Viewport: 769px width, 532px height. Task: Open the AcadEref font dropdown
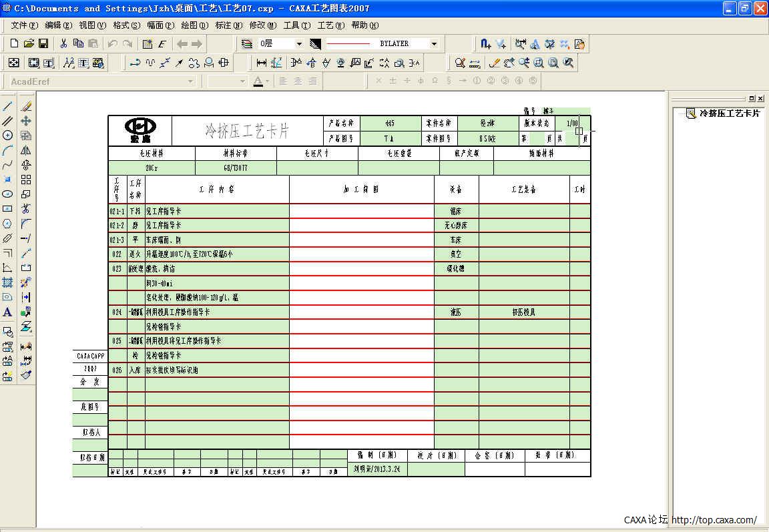(x=190, y=81)
